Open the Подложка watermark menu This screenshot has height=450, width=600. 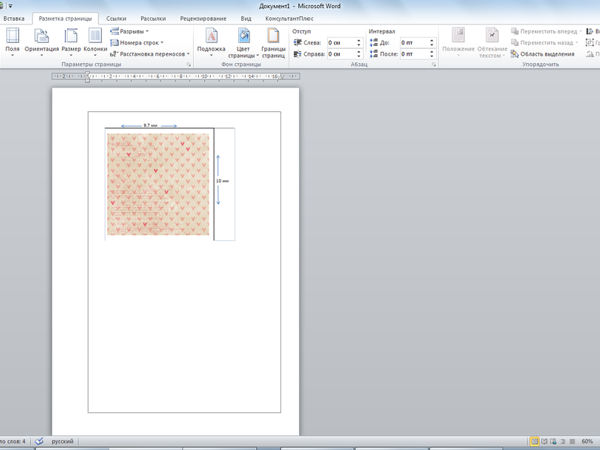(x=211, y=42)
